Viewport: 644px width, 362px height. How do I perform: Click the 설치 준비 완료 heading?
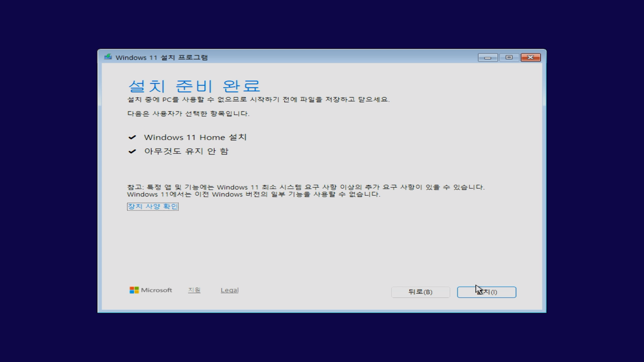pyautogui.click(x=194, y=86)
